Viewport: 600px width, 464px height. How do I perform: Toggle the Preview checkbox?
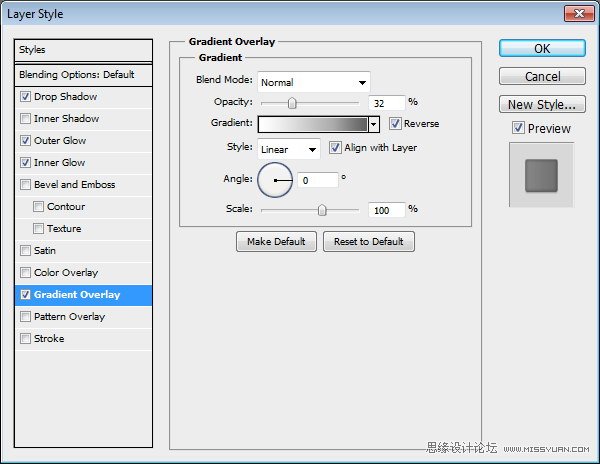coord(518,128)
